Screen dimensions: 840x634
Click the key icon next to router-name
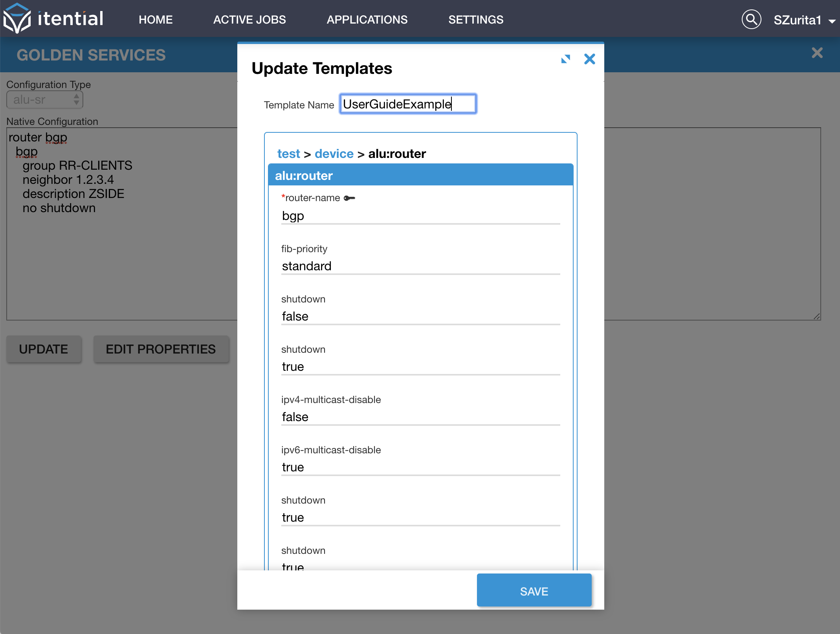click(349, 198)
